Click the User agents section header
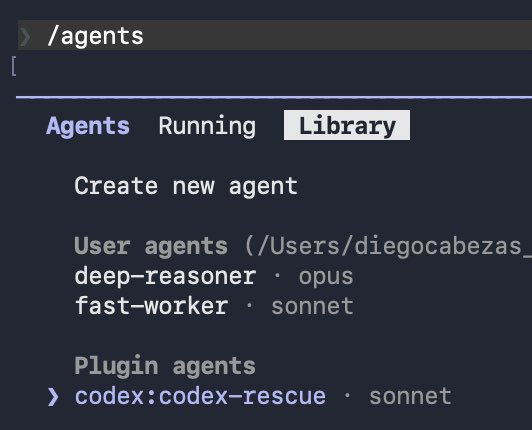The height and width of the screenshot is (430, 532). click(x=151, y=246)
